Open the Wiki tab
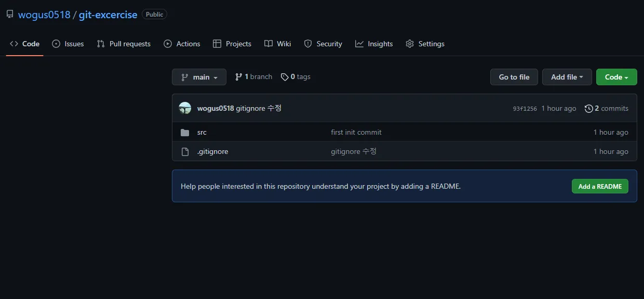The width and height of the screenshot is (644, 299). (277, 44)
